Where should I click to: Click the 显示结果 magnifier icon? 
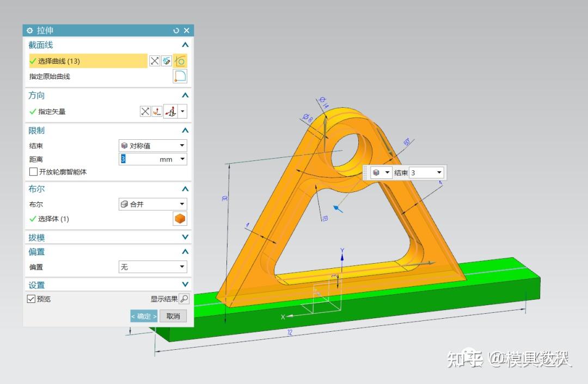click(184, 299)
